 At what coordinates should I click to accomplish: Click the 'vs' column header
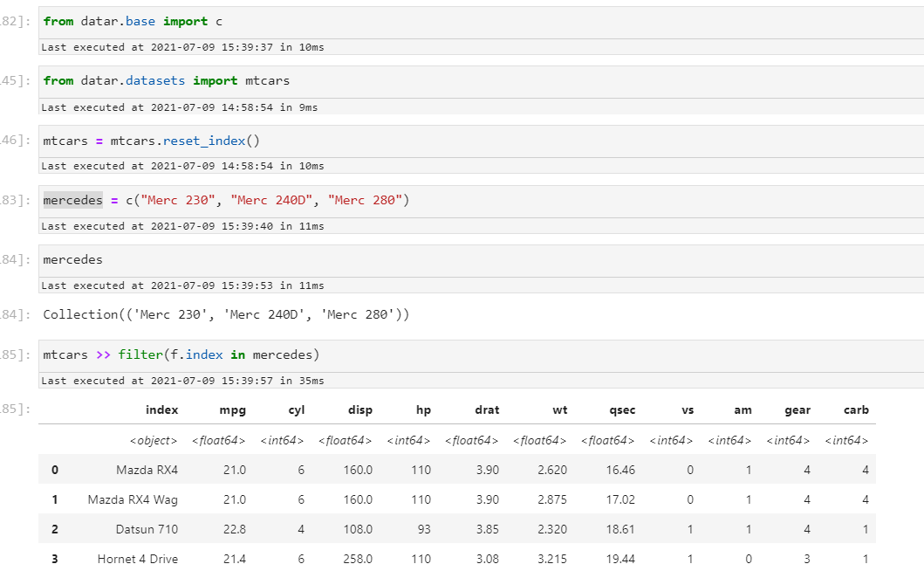[688, 410]
